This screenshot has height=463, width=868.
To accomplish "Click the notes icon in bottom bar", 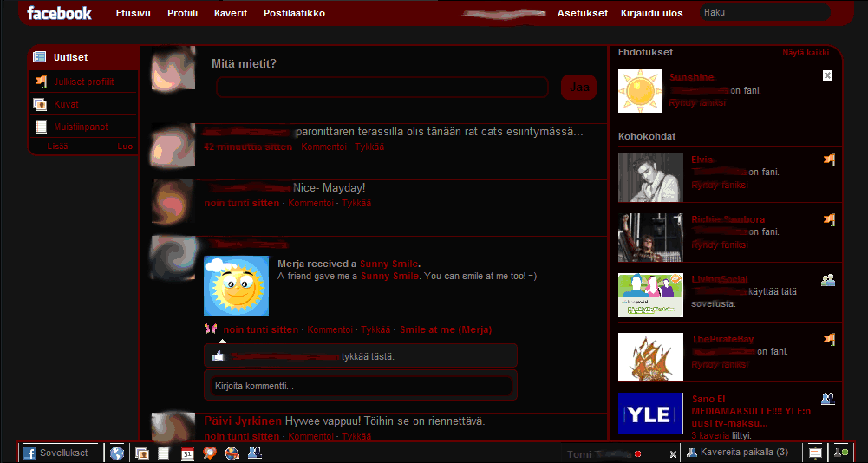I will click(163, 453).
